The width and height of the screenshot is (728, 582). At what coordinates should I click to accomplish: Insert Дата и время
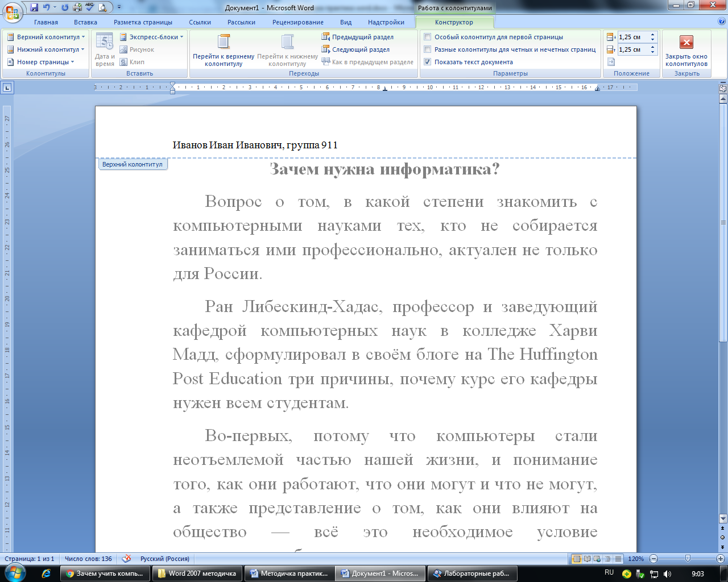pos(105,50)
